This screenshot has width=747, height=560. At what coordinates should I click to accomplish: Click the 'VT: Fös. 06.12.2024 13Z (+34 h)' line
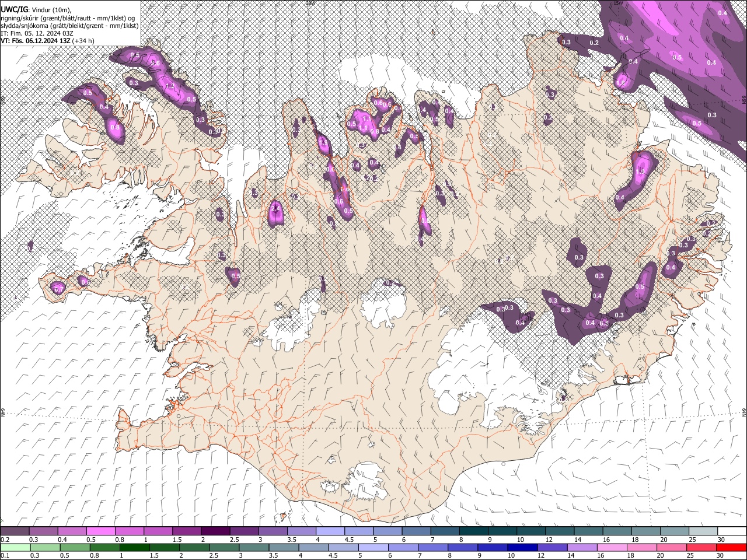pyautogui.click(x=48, y=41)
